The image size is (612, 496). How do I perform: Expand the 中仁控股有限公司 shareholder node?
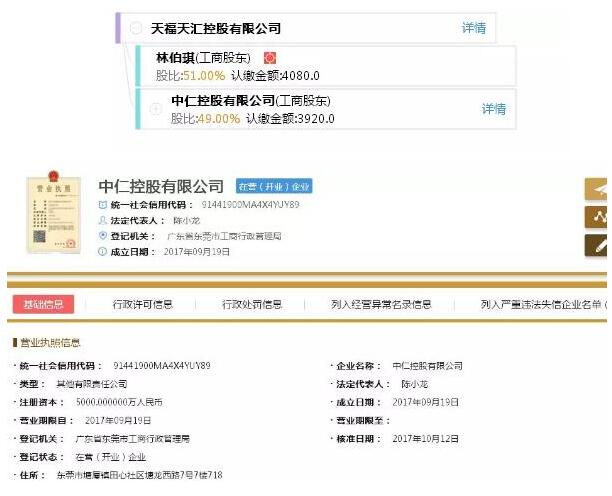pos(155,109)
